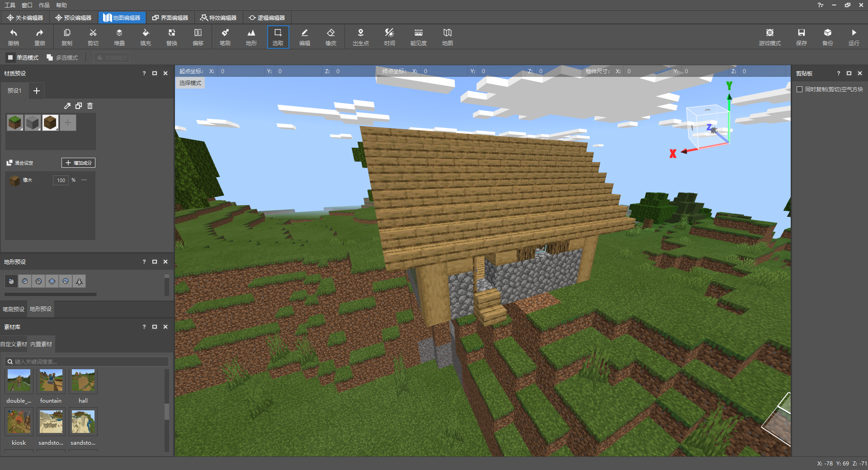This screenshot has width=868, height=470.
Task: Undo with the 撤销 toolbar button
Action: point(14,37)
